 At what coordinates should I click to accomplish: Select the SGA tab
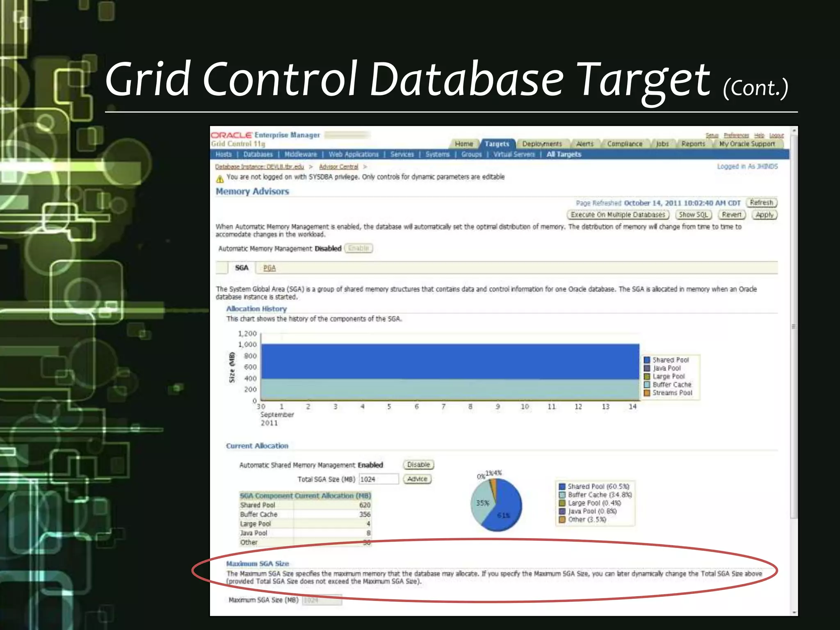(x=242, y=268)
